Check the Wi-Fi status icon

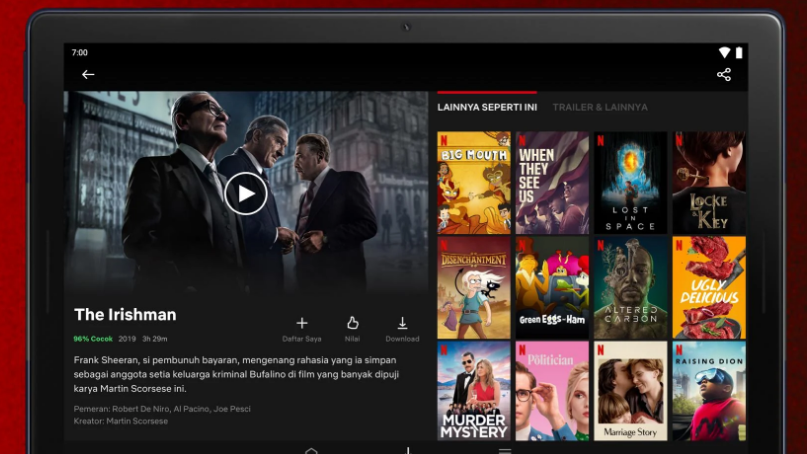tap(725, 52)
